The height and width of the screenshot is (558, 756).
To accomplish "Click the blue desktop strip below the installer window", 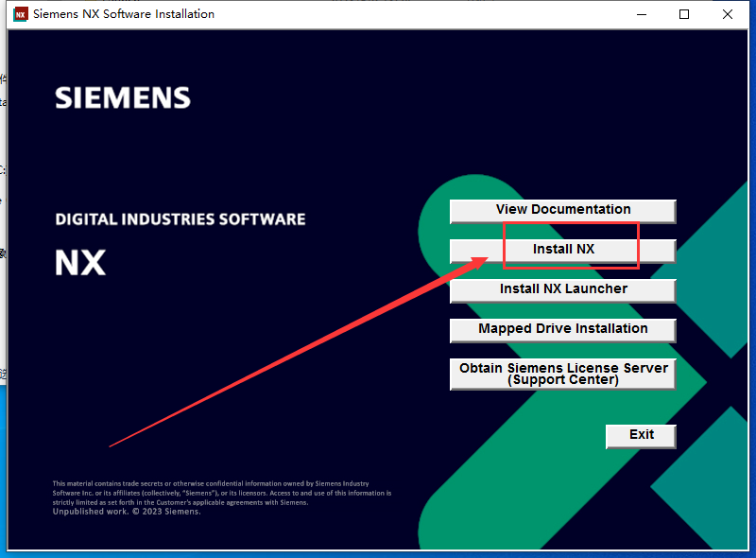I will [378, 554].
